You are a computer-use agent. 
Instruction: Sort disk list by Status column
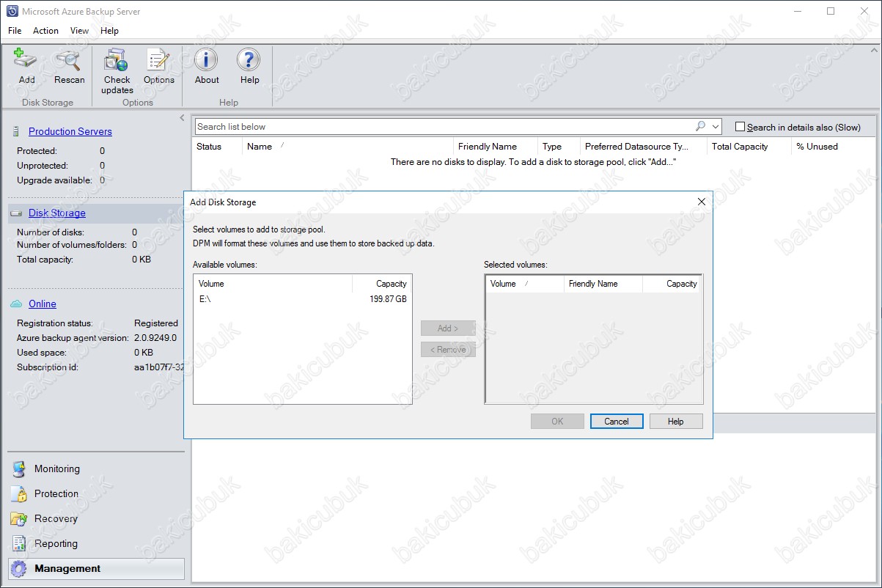[217, 147]
